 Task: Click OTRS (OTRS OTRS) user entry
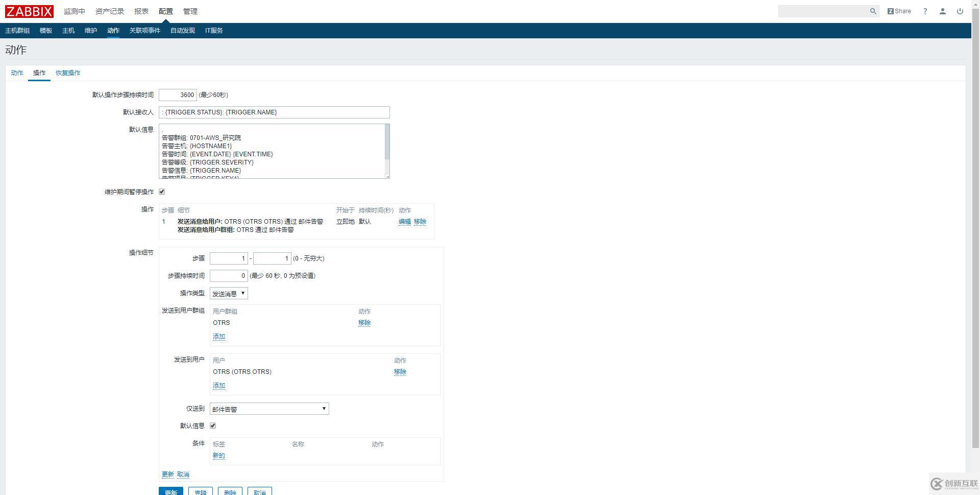[242, 372]
